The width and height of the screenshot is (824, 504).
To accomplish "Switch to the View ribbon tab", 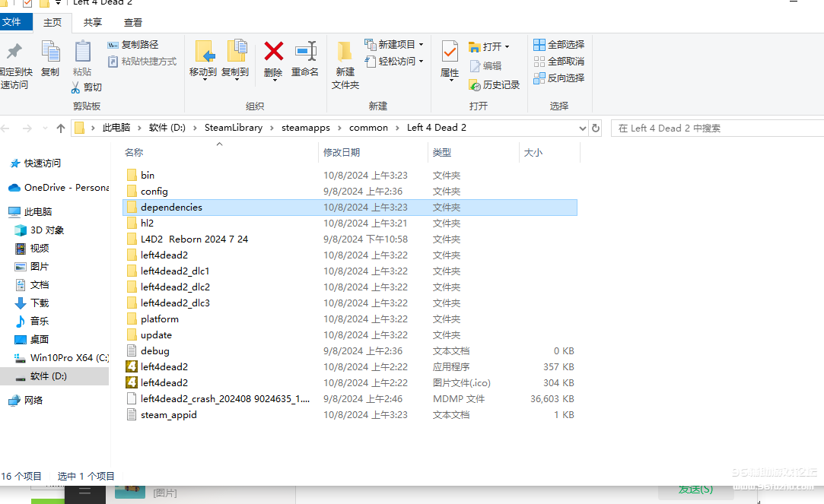I will 133,23.
